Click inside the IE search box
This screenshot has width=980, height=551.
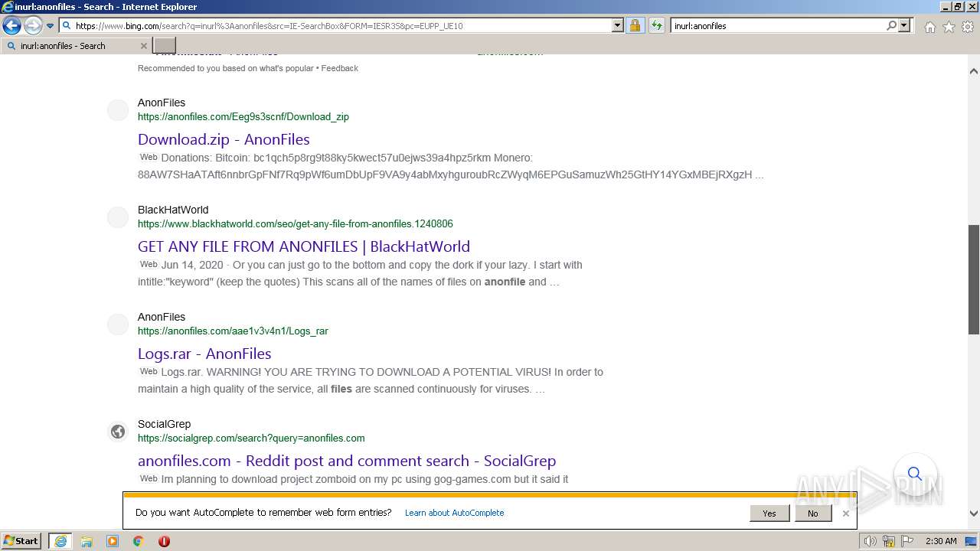777,26
